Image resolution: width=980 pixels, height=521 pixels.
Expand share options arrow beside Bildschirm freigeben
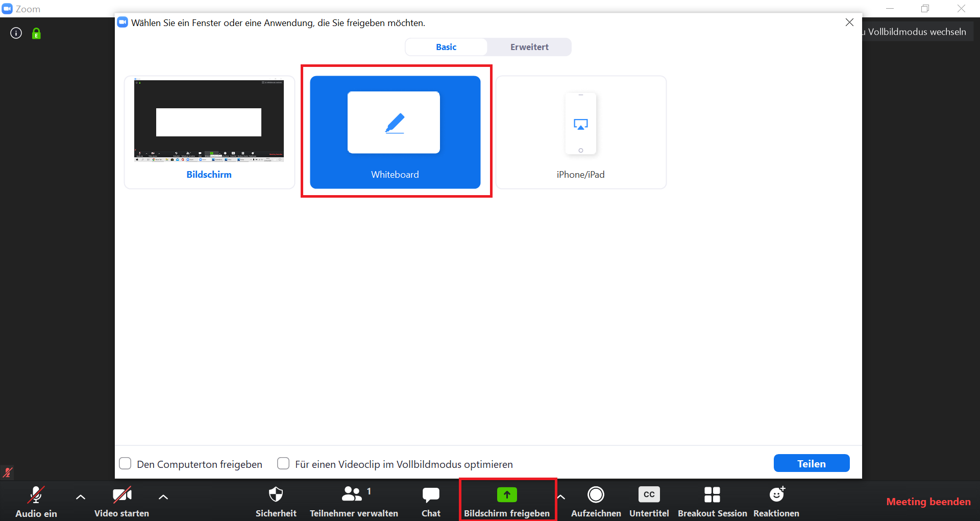pos(561,496)
